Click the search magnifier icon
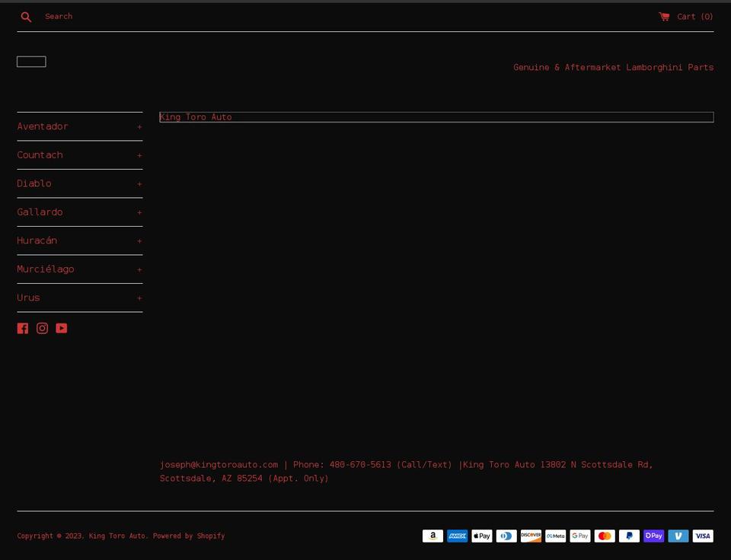Image resolution: width=731 pixels, height=560 pixels. coord(26,17)
